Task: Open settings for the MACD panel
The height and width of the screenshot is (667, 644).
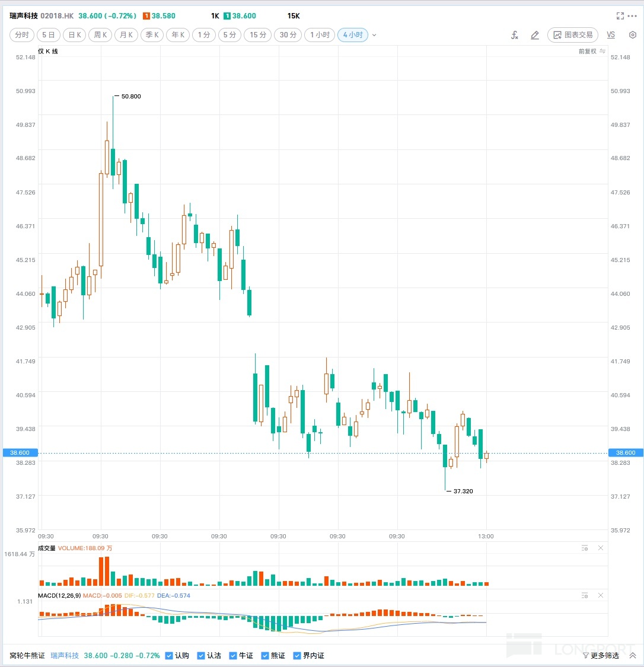Action: pyautogui.click(x=585, y=595)
